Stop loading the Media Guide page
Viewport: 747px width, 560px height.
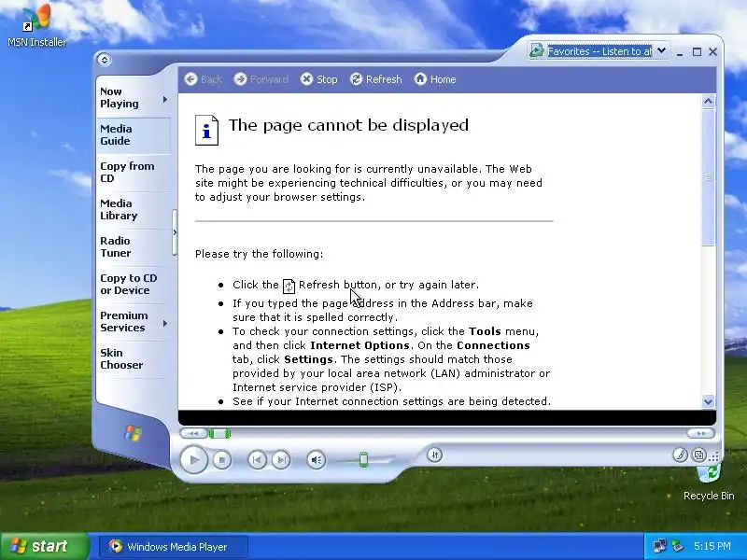[x=318, y=79]
